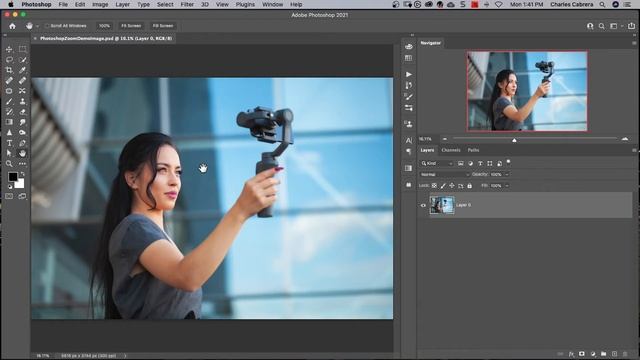Select the Move tool
Image resolution: width=640 pixels, height=360 pixels.
coord(9,49)
